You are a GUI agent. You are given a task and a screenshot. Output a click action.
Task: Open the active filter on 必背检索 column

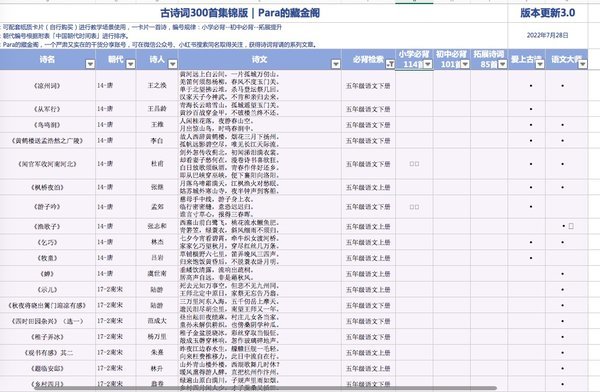(390, 64)
